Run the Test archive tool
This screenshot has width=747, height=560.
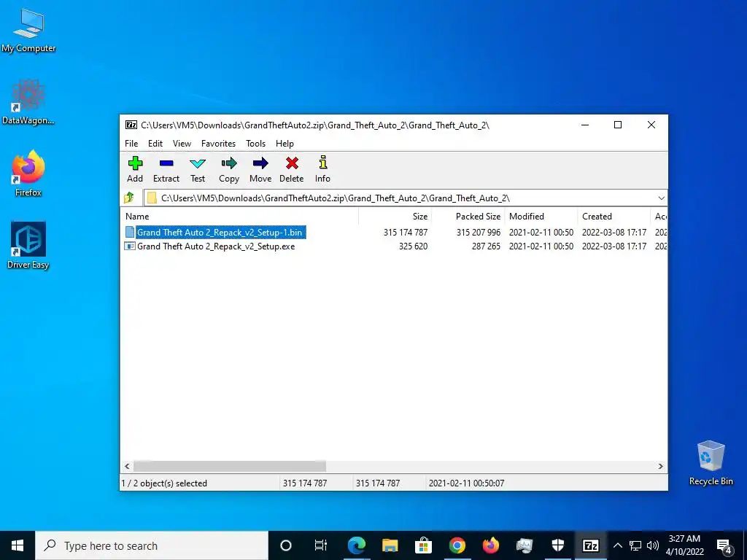(198, 164)
